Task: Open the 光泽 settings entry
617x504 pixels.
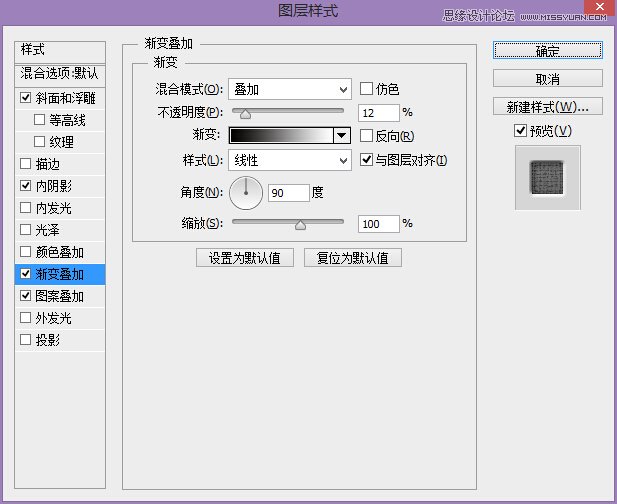Action: tap(47, 230)
